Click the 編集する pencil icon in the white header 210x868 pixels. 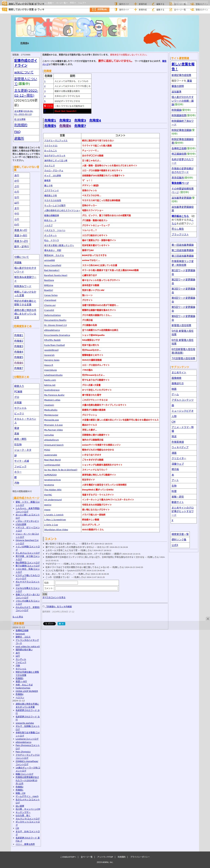click(153, 9)
